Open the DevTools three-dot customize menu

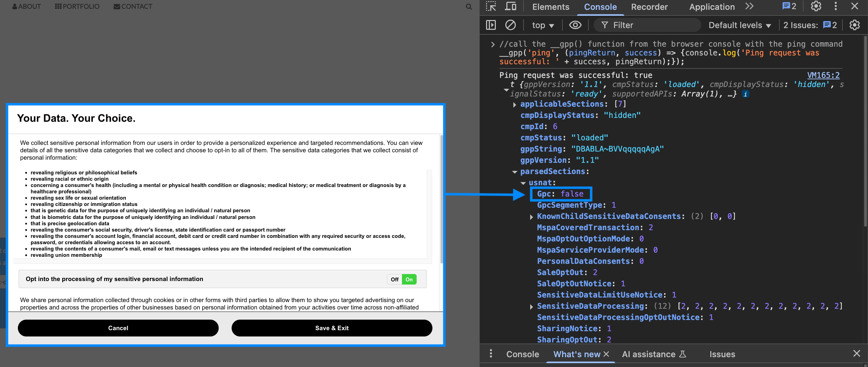(836, 6)
